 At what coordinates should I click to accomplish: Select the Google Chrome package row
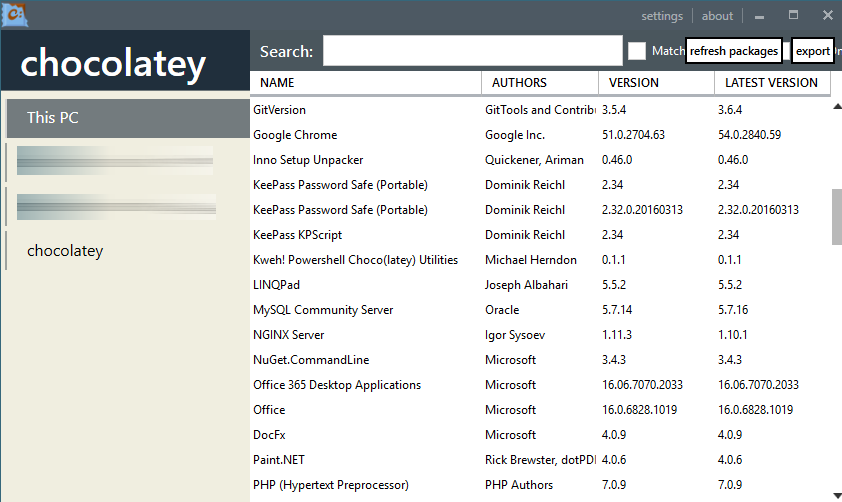click(295, 135)
